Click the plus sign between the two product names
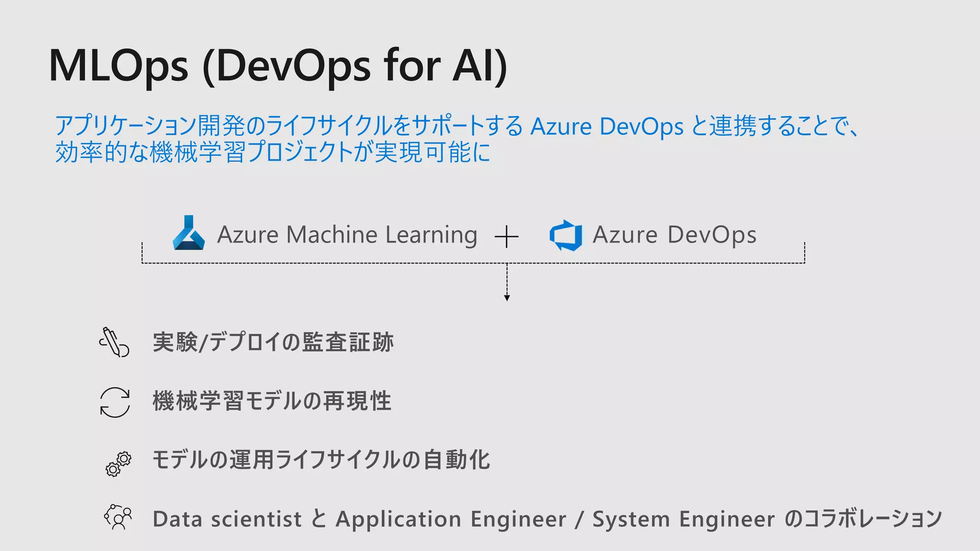Viewport: 980px width, 551px height. point(506,237)
